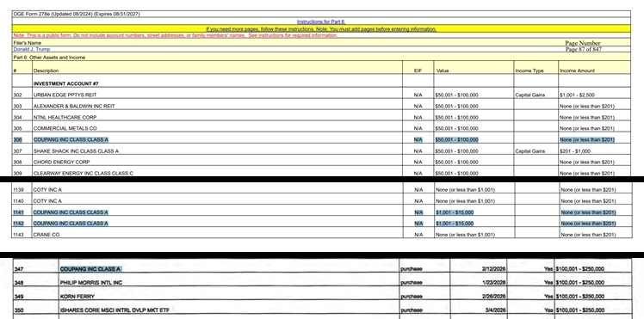
Task: Open 'See instructions for required information' link
Action: (293, 35)
